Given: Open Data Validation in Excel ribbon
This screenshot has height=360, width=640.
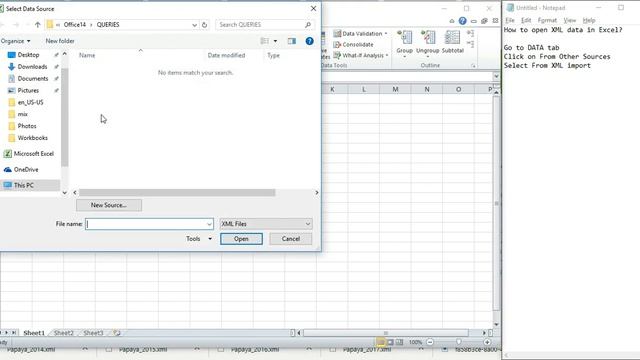Looking at the screenshot, I should point(360,33).
